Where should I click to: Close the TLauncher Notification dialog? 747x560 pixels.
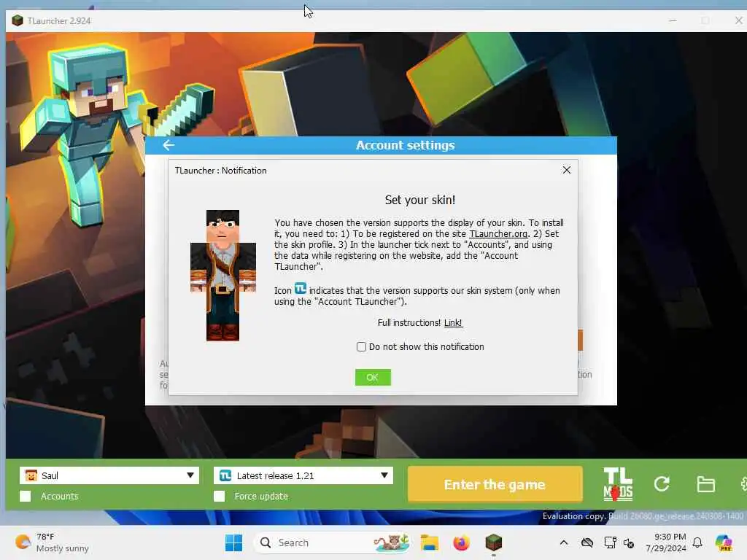pos(566,170)
